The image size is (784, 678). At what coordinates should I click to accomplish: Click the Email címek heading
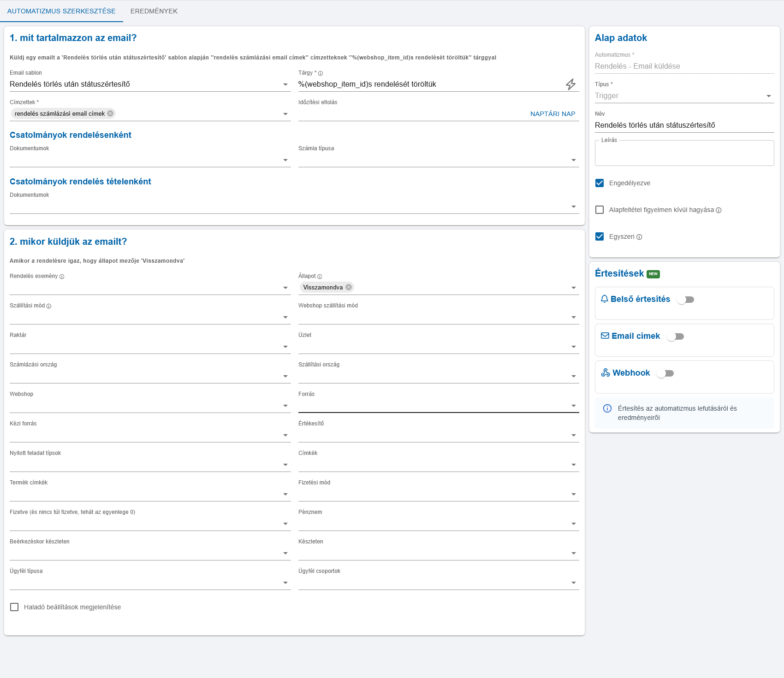coord(636,336)
